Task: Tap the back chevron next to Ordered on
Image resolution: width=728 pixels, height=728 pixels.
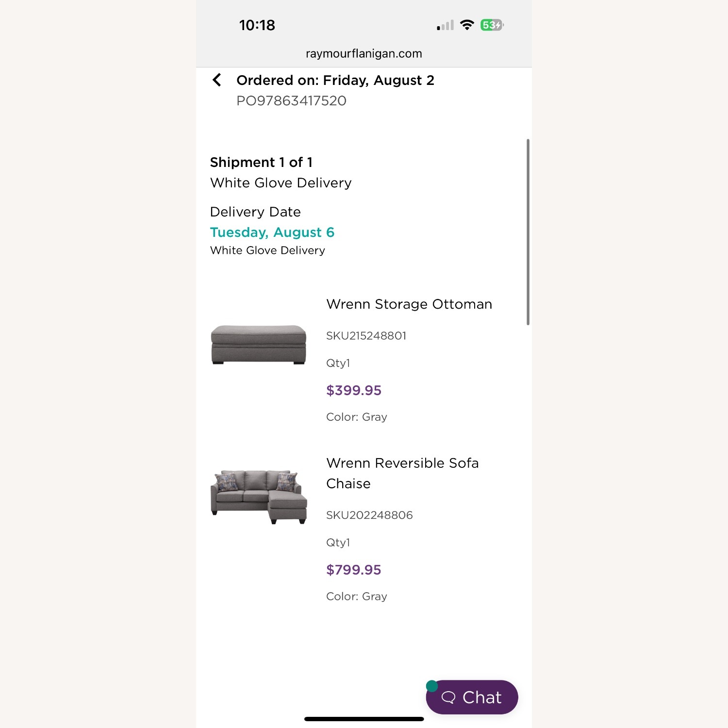Action: [x=217, y=81]
